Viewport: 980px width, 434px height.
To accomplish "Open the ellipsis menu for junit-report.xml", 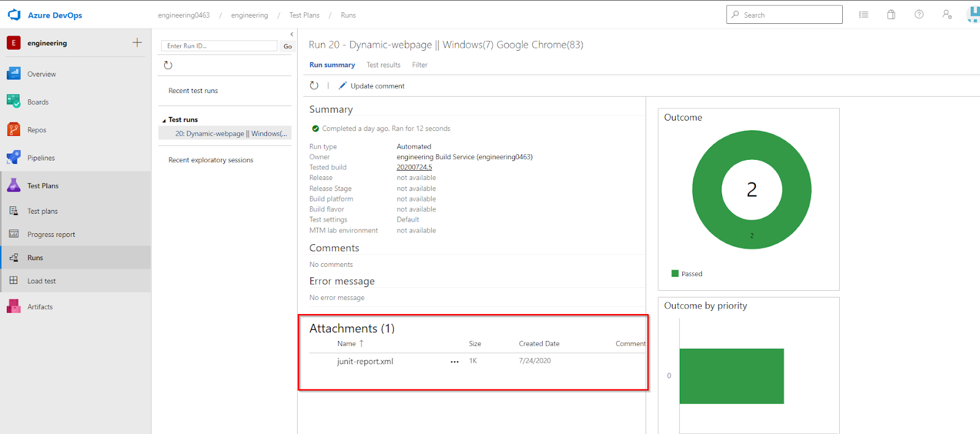I will 454,362.
